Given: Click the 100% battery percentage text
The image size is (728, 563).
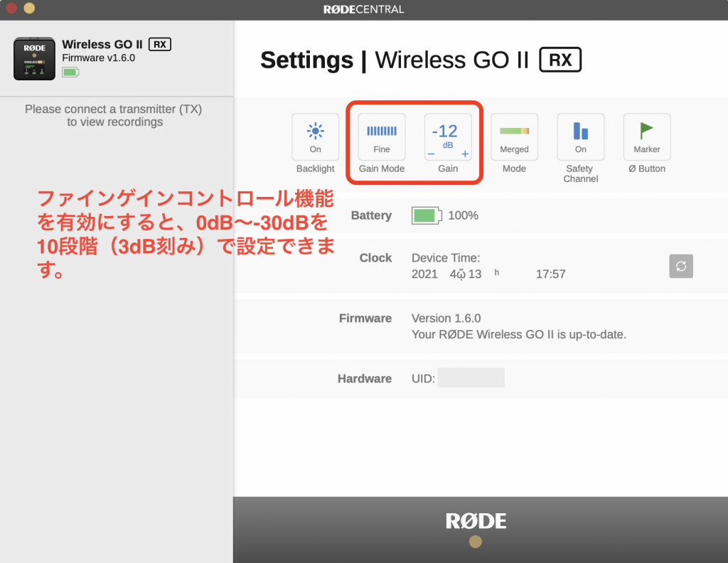Looking at the screenshot, I should [463, 215].
